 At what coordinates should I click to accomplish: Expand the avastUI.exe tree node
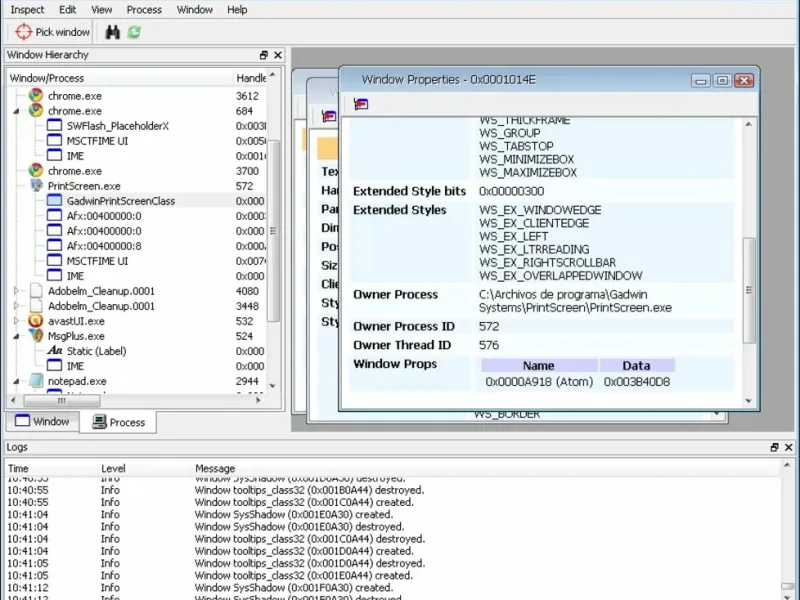coord(16,320)
